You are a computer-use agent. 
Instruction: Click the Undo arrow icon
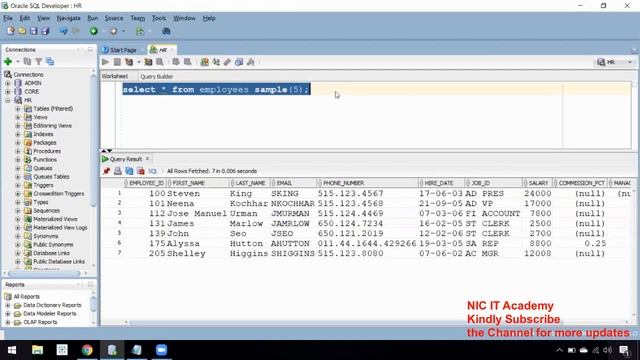pos(63,31)
